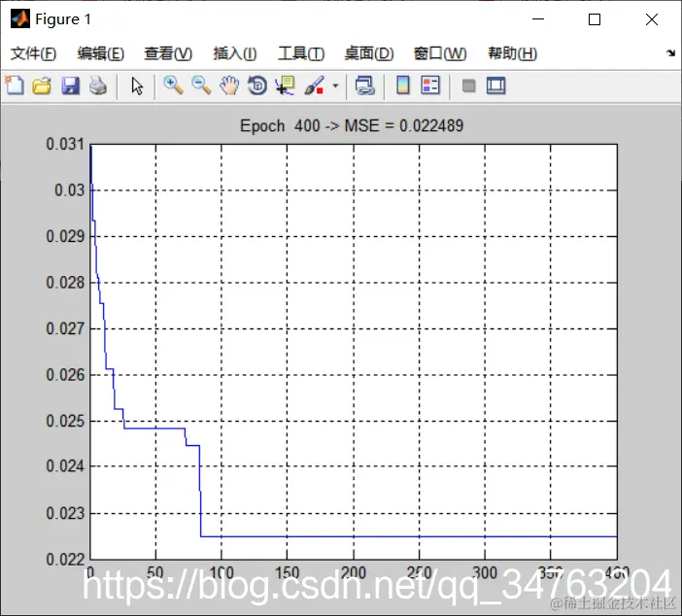Viewport: 682px width, 616px height.
Task: Click the y-axis label 0.022
Action: tap(65, 559)
